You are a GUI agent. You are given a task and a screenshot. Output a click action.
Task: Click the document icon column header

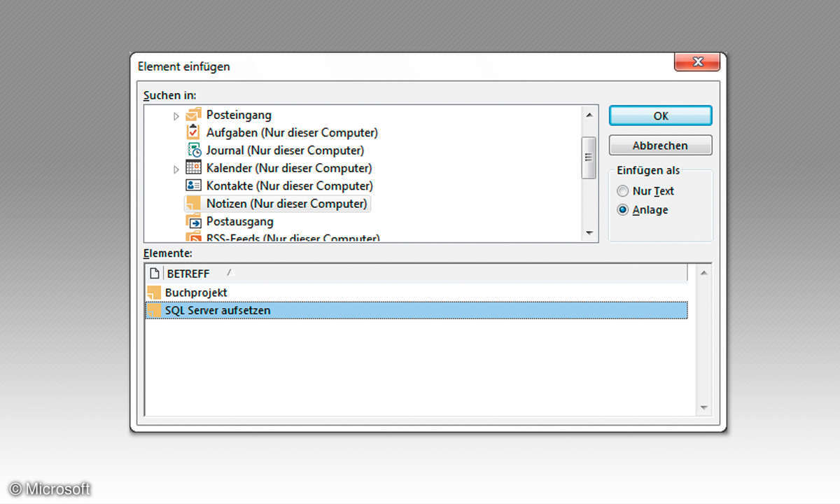[x=155, y=273]
